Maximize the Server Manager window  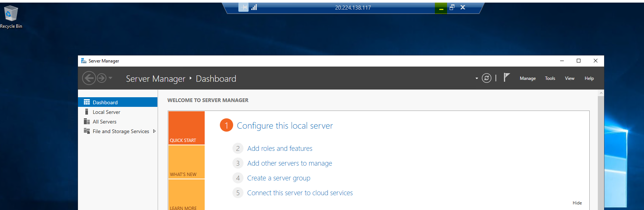[579, 61]
